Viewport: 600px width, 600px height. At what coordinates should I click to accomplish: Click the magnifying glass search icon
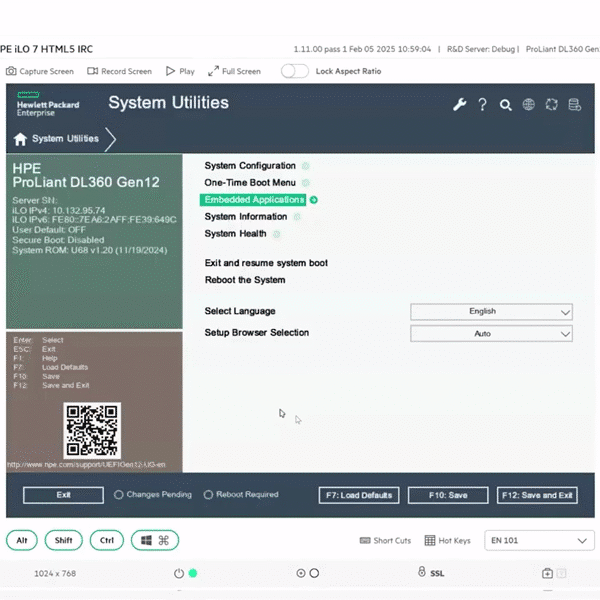point(506,104)
